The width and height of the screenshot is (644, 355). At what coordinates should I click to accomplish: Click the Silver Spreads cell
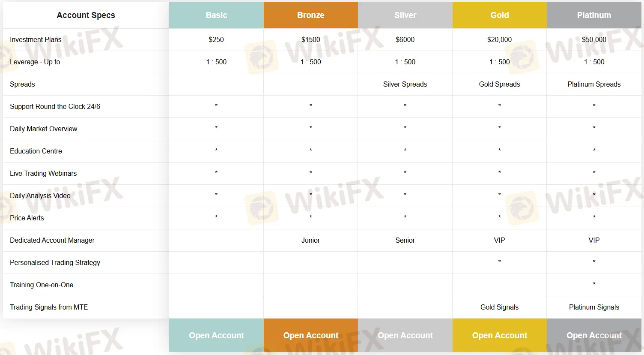[x=405, y=84]
